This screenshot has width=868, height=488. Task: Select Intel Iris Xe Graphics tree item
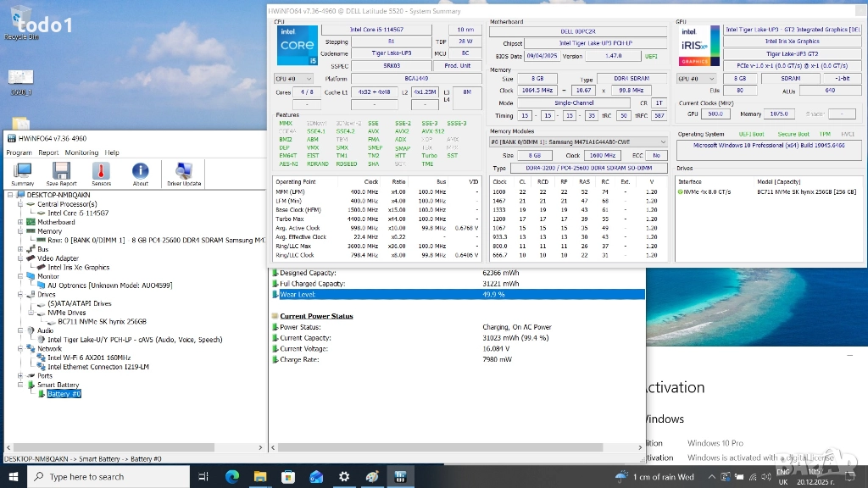tap(79, 267)
